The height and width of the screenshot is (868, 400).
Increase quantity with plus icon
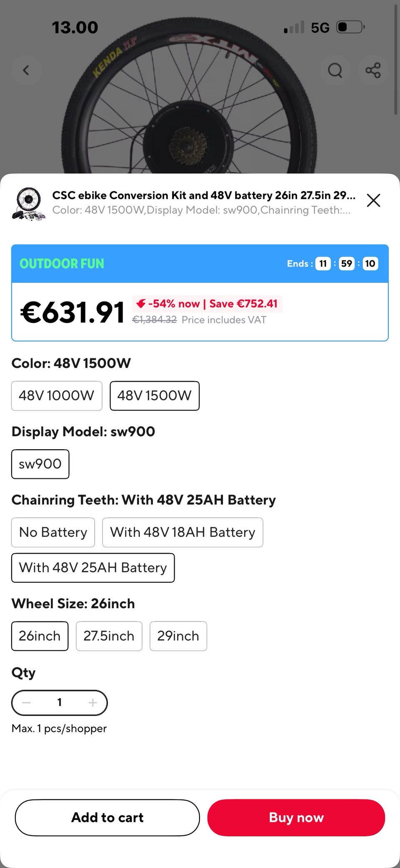92,703
